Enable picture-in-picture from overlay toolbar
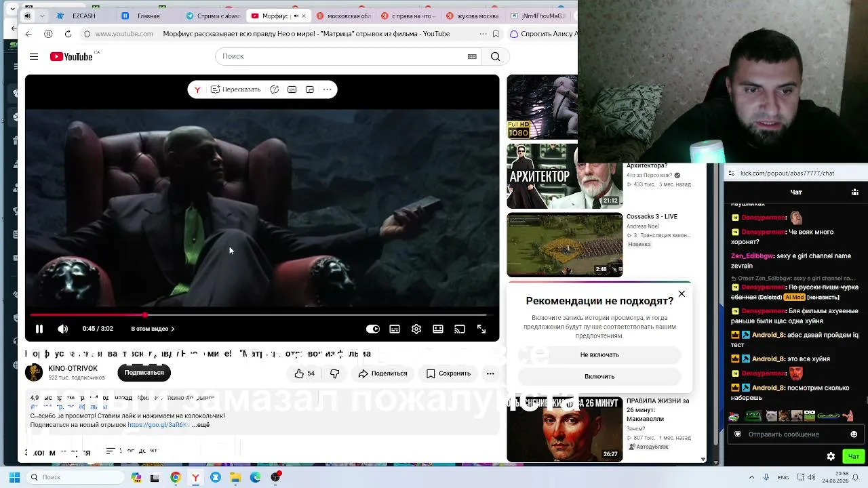This screenshot has width=868, height=488. click(309, 89)
